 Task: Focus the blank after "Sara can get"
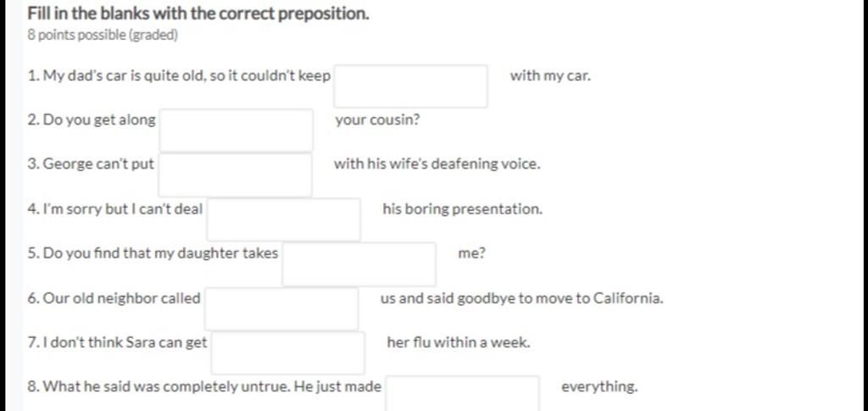pyautogui.click(x=288, y=353)
